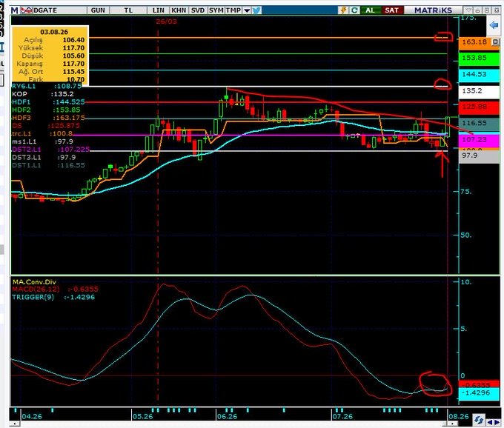
Task: Shift the chart with the right blue arrow
Action: 497,421
